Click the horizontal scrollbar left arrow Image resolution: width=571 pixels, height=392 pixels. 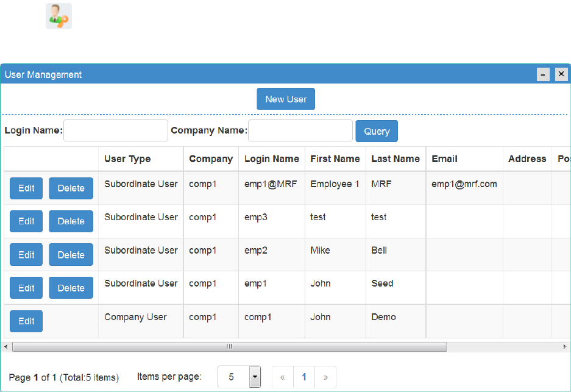tap(6, 347)
